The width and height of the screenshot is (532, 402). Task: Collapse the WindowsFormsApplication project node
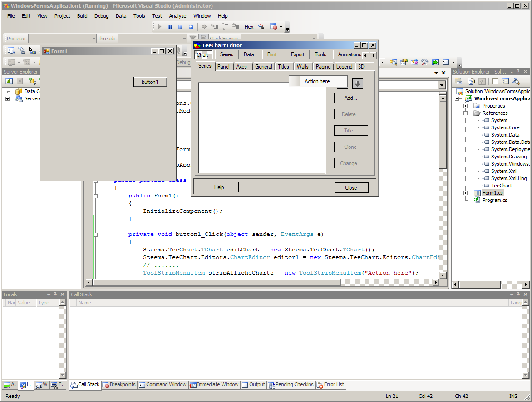[x=457, y=98]
